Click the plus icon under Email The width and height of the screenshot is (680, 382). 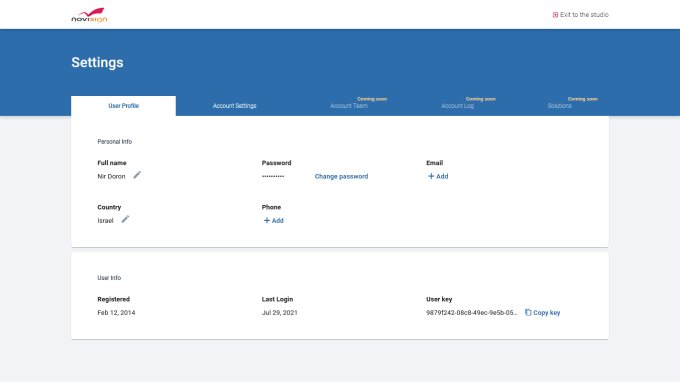431,176
